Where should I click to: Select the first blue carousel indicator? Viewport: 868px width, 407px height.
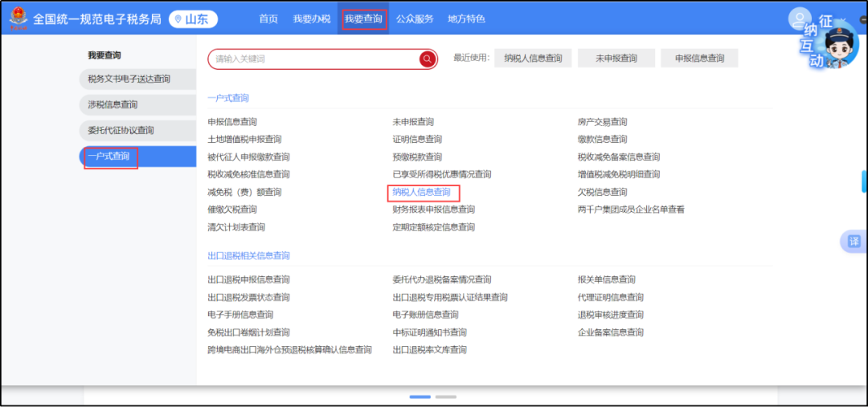point(420,397)
